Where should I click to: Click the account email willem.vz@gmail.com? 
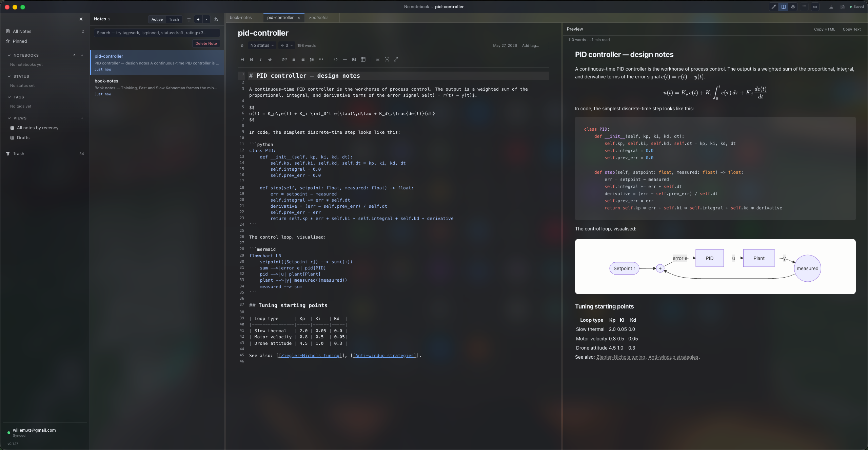click(x=34, y=430)
